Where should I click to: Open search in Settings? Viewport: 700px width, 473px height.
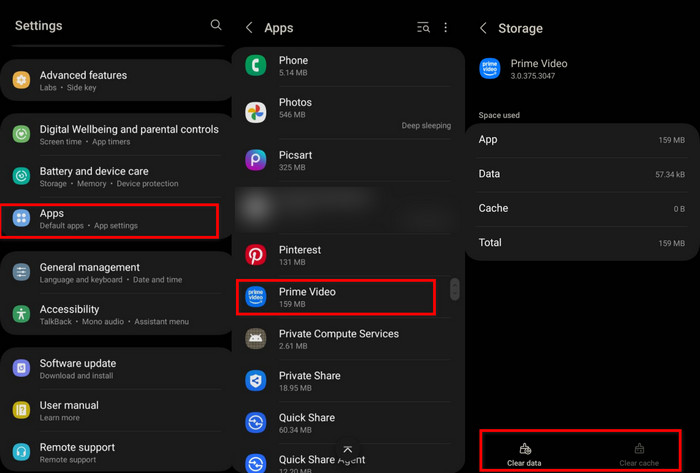pos(216,25)
